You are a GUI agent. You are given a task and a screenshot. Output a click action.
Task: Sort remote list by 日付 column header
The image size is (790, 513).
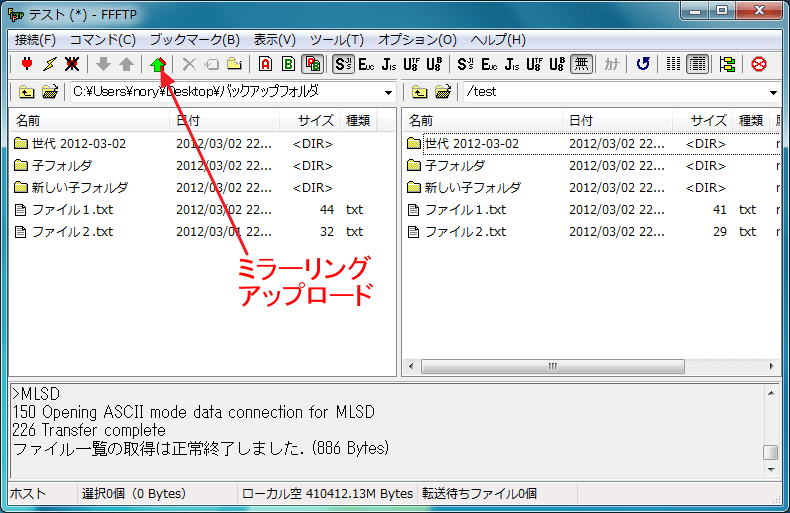(581, 120)
